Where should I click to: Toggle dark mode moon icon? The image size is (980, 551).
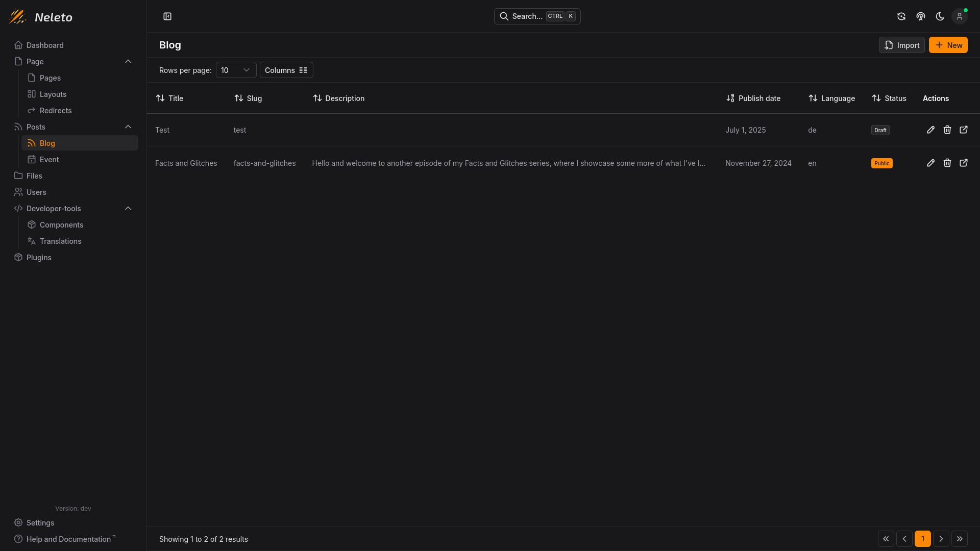(940, 16)
